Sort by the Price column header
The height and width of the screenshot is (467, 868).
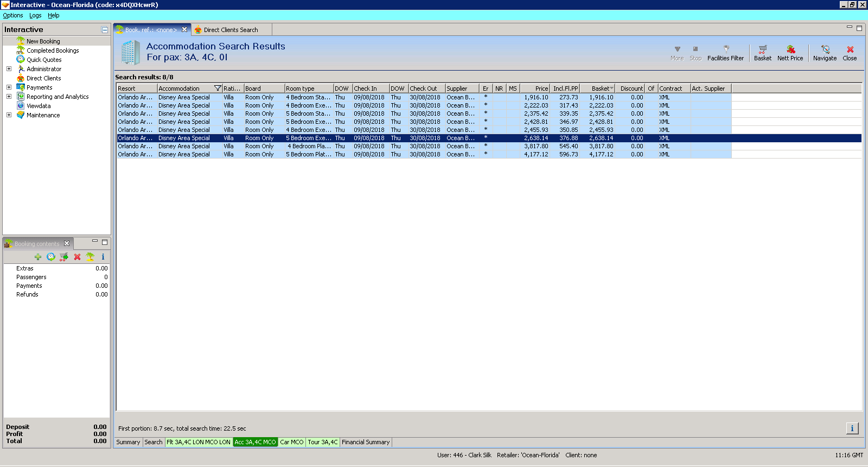[x=535, y=89]
